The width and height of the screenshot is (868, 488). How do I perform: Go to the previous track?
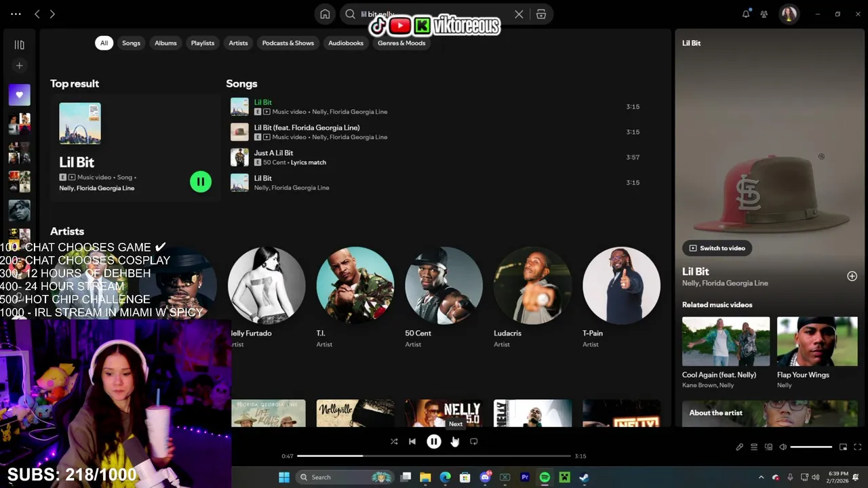(x=412, y=441)
